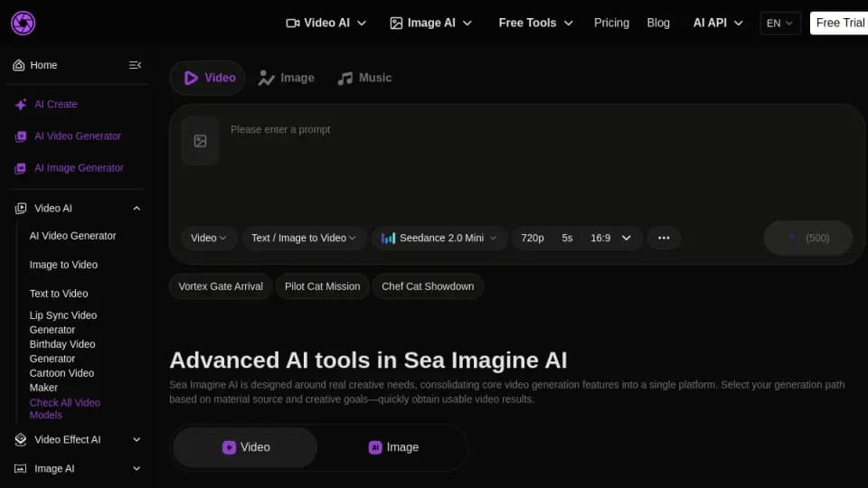
Task: Choose the Chef Cat Showdown prompt
Action: pyautogui.click(x=428, y=286)
